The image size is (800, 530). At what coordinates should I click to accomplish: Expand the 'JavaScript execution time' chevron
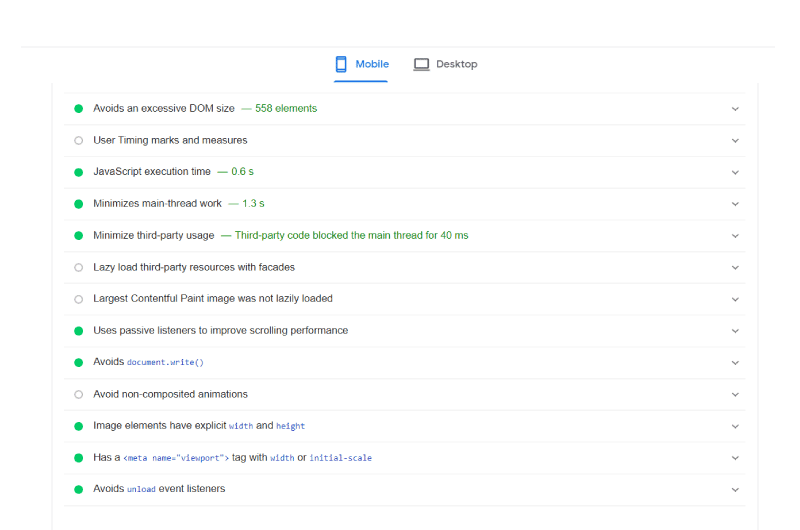pyautogui.click(x=735, y=172)
